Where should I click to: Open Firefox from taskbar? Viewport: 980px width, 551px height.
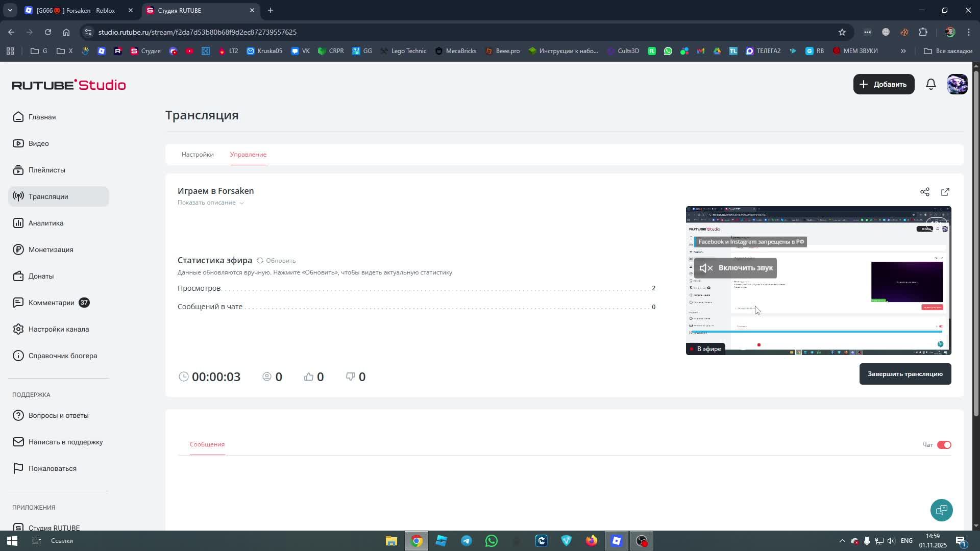pos(592,541)
